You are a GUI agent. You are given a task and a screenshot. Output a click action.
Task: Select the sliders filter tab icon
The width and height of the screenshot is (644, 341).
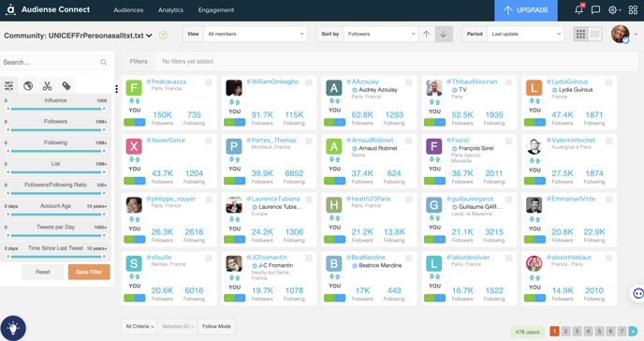pos(9,86)
